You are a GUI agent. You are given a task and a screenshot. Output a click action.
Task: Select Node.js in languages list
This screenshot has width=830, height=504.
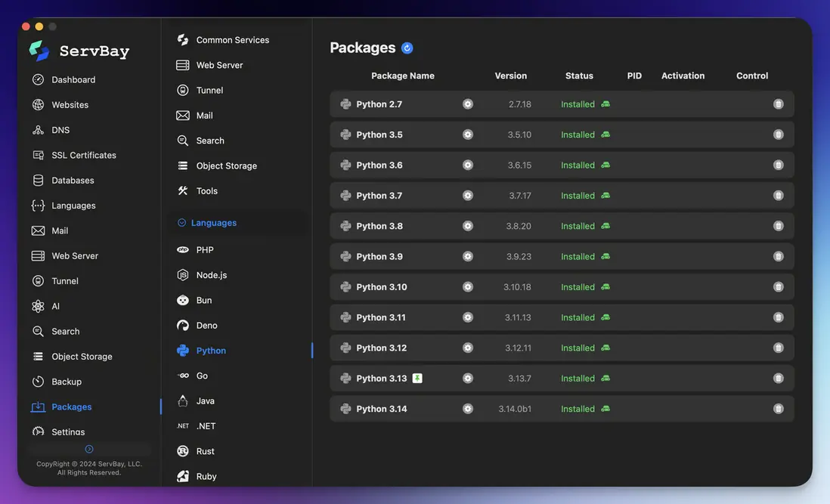tap(211, 275)
